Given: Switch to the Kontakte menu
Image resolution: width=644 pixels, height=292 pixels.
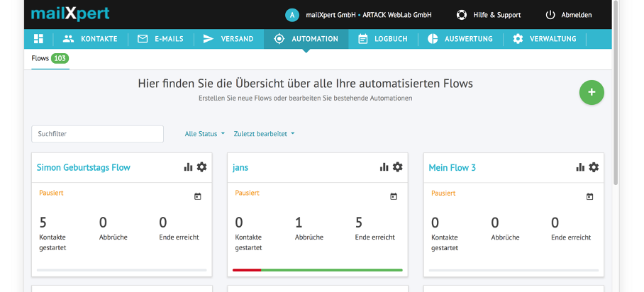Looking at the screenshot, I should coord(89,39).
